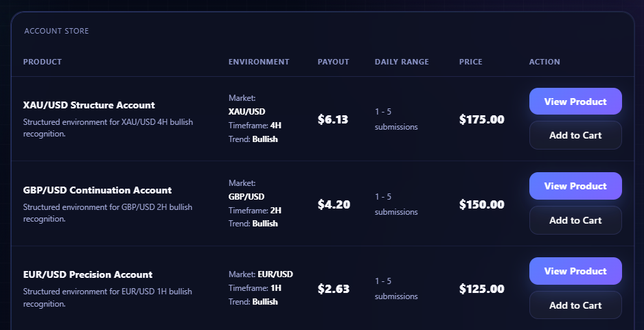The height and width of the screenshot is (330, 644).
Task: Click the PAYOUT column header
Action: 333,62
